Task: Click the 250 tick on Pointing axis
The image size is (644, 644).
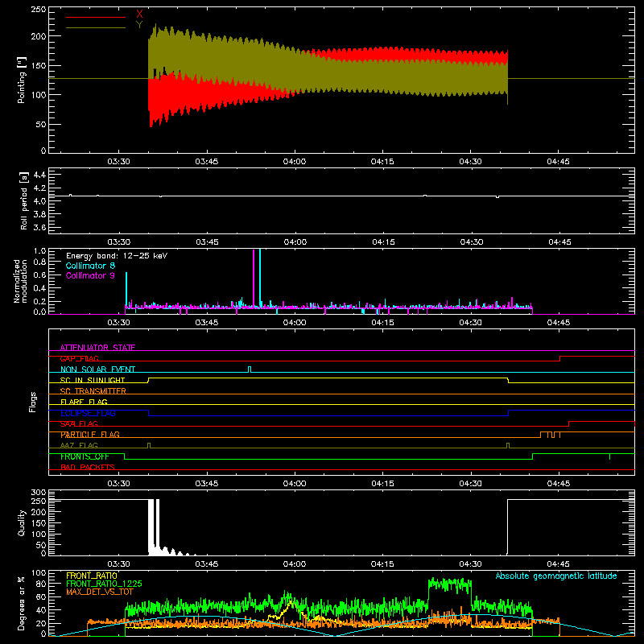Action: 39,10
